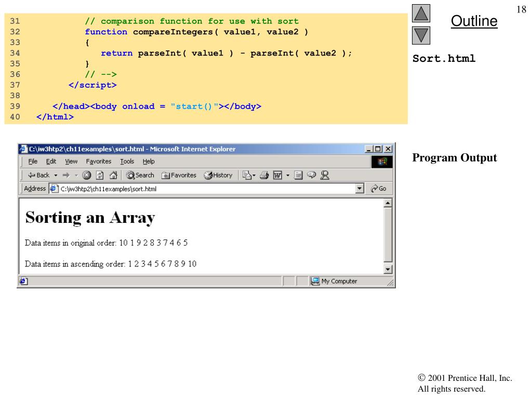Click the 'Program Output' label

[x=454, y=158]
